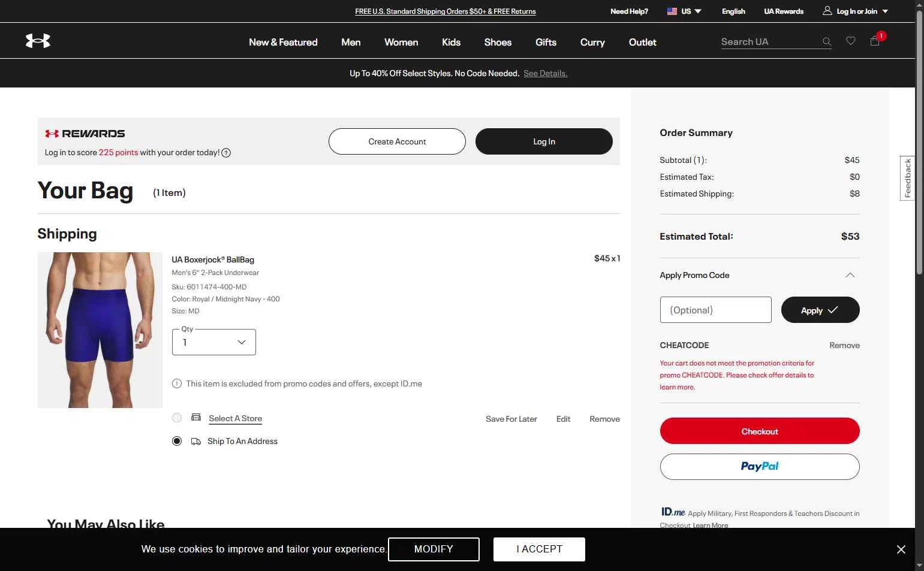
Task: Click the Estimated Total $53 value
Action: [x=850, y=236]
